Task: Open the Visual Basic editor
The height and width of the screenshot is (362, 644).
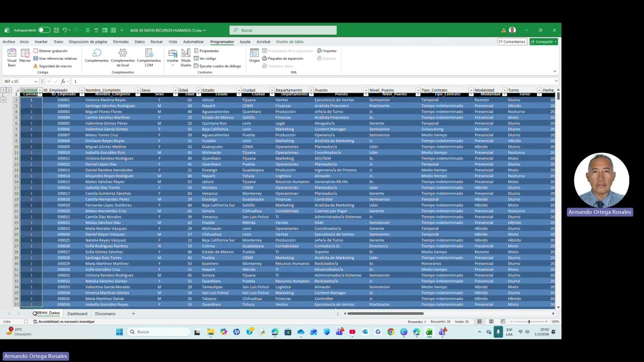Action: [x=12, y=58]
